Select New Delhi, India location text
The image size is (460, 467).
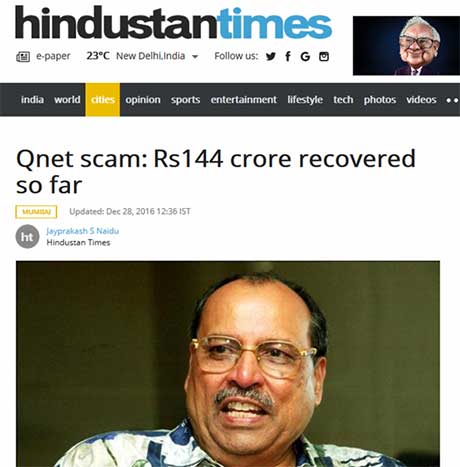pos(150,56)
